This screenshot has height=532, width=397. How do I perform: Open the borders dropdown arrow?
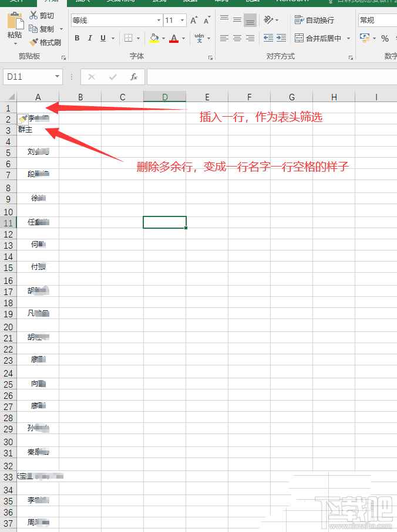pyautogui.click(x=138, y=38)
